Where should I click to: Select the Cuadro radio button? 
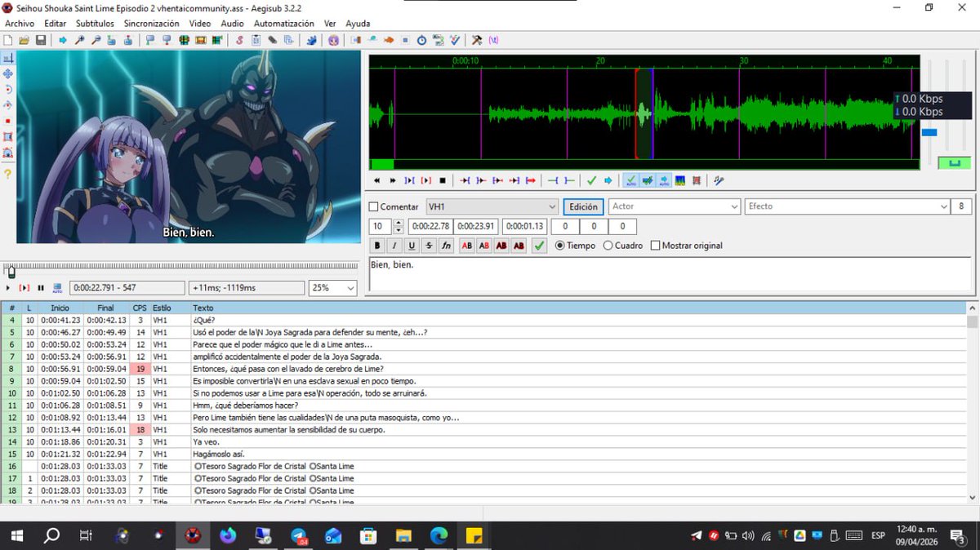(x=608, y=246)
